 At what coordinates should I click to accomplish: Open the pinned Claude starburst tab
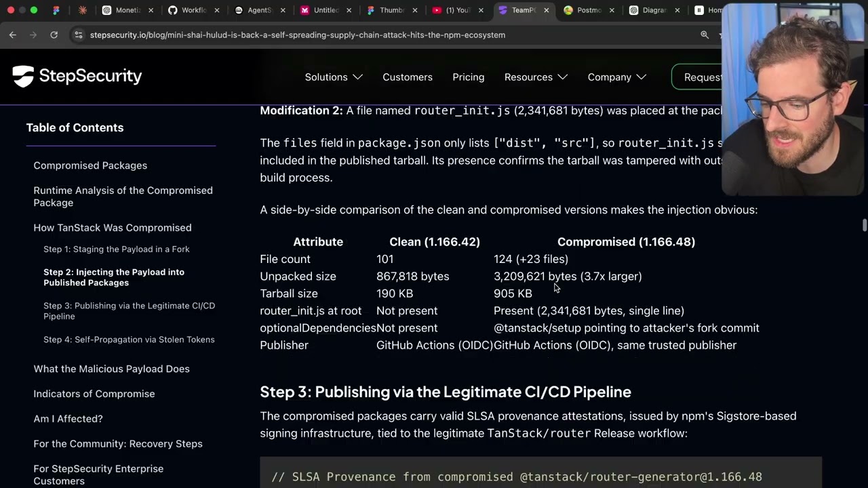(83, 10)
